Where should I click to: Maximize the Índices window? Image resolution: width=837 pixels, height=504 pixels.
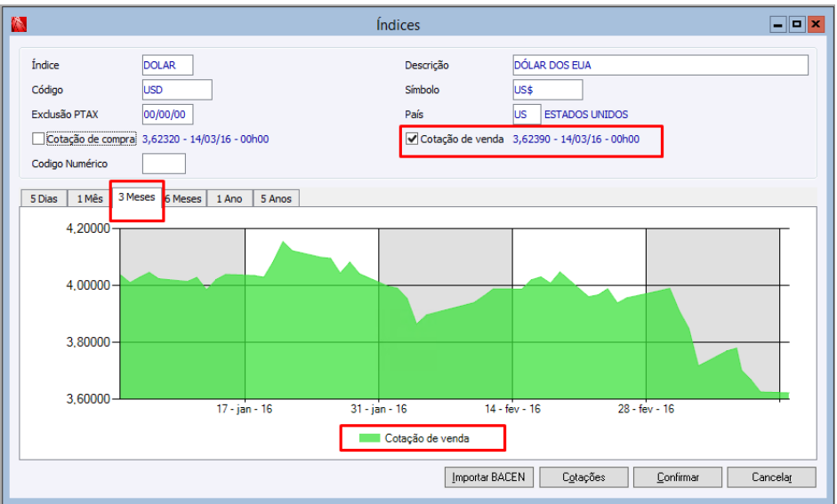click(x=796, y=25)
